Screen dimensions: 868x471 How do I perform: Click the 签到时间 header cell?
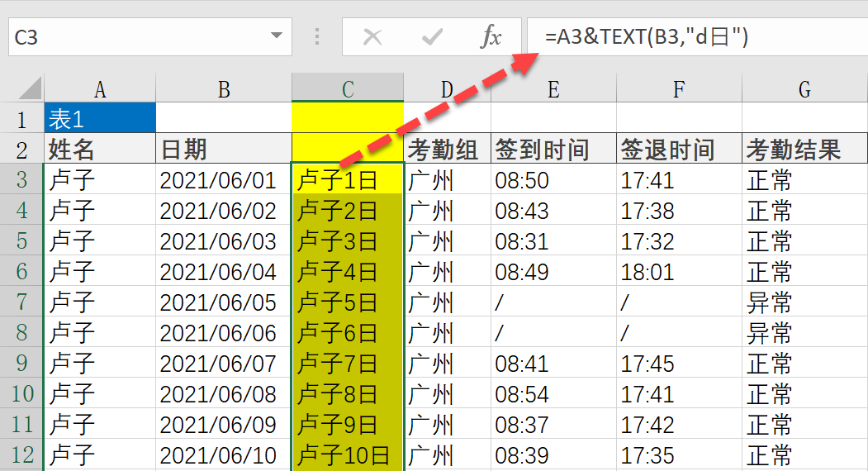click(x=553, y=149)
